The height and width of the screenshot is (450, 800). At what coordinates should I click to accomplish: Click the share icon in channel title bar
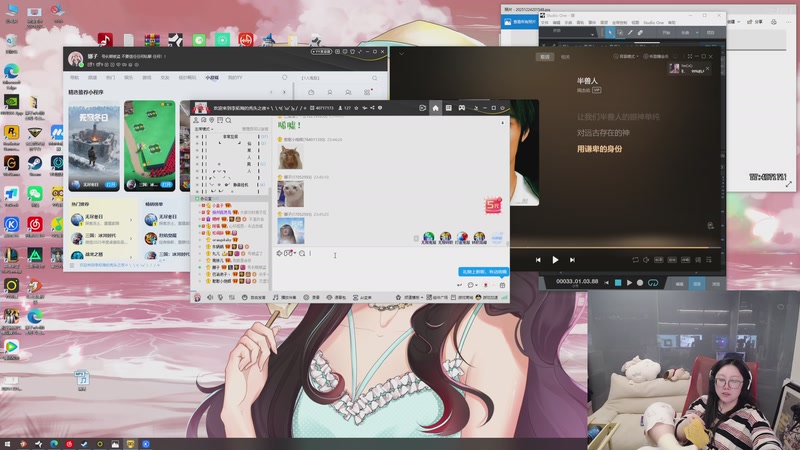372,108
